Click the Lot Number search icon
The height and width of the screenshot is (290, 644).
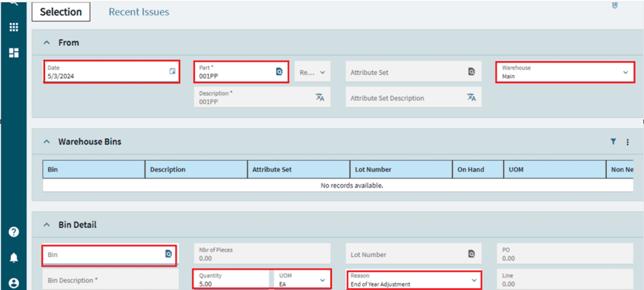click(471, 254)
